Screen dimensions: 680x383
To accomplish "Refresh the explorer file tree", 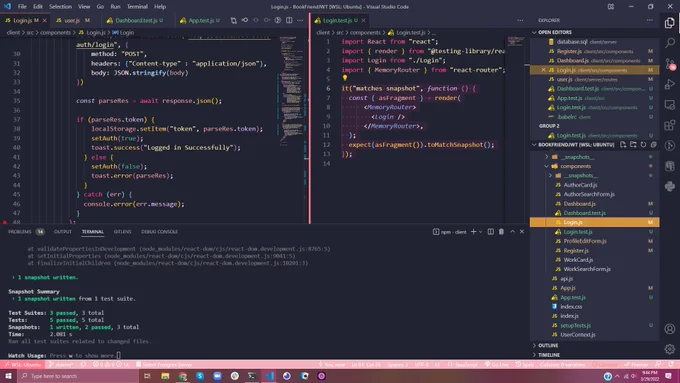I will [643, 144].
